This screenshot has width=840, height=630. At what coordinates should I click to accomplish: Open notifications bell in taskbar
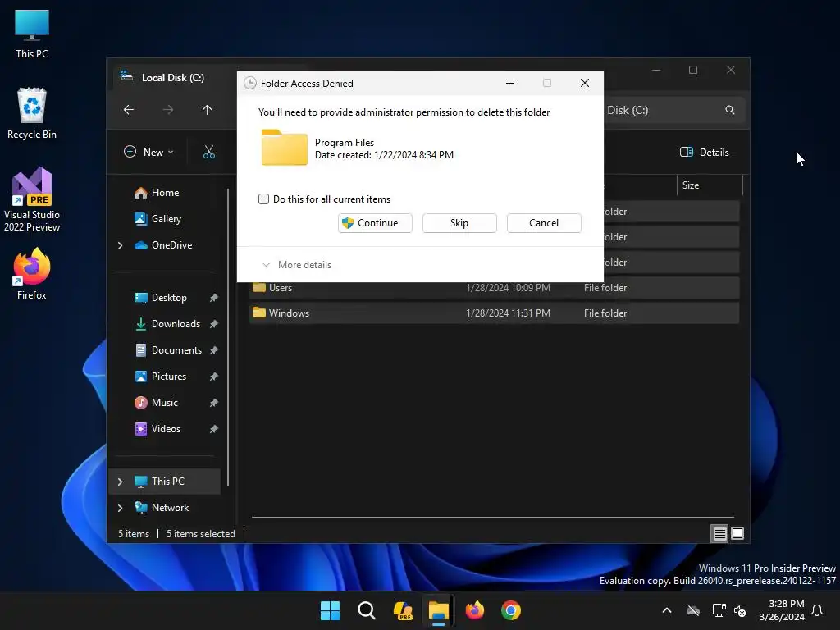tap(818, 610)
